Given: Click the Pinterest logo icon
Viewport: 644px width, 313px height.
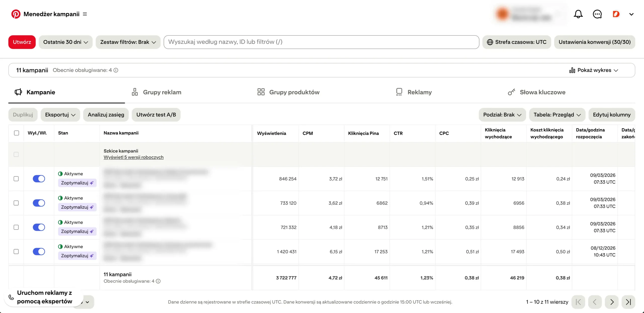Looking at the screenshot, I should point(16,14).
